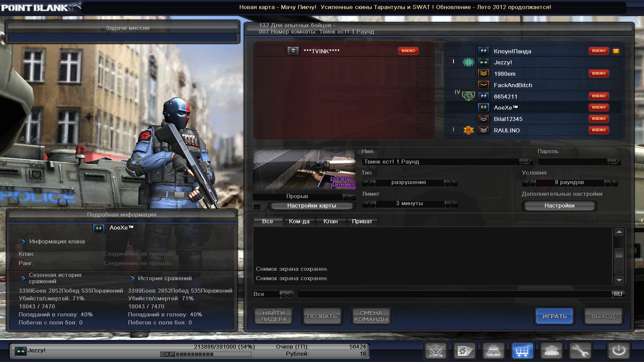The height and width of the screenshot is (362, 644).
Task: Click the teal clan emblem beside Jezzy!
Action: (x=469, y=62)
